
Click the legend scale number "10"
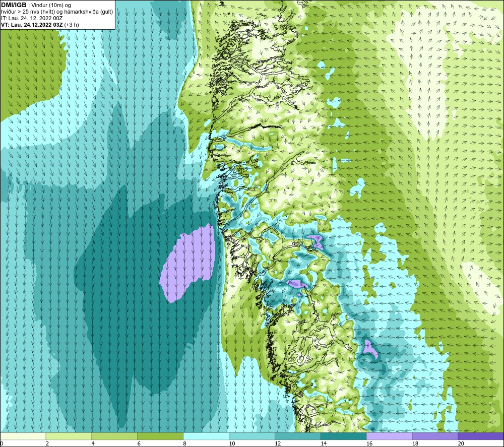click(232, 443)
